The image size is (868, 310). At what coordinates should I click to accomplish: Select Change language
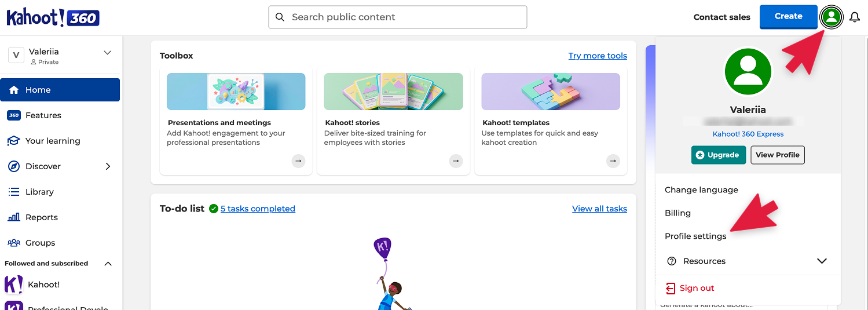701,190
